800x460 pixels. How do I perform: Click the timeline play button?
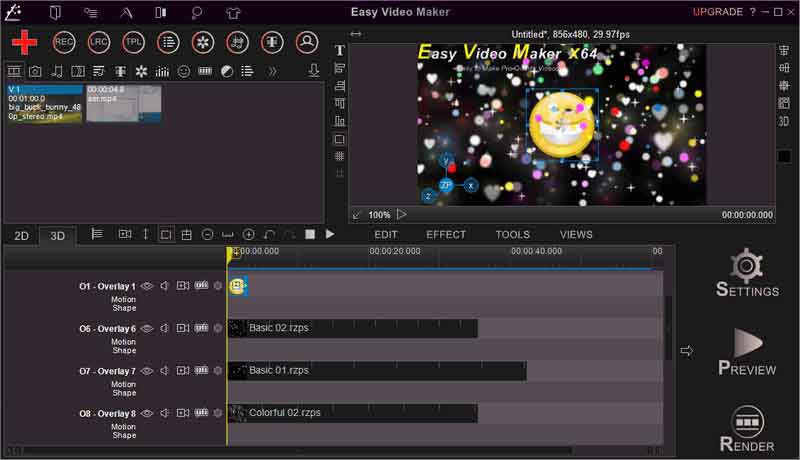(x=330, y=234)
